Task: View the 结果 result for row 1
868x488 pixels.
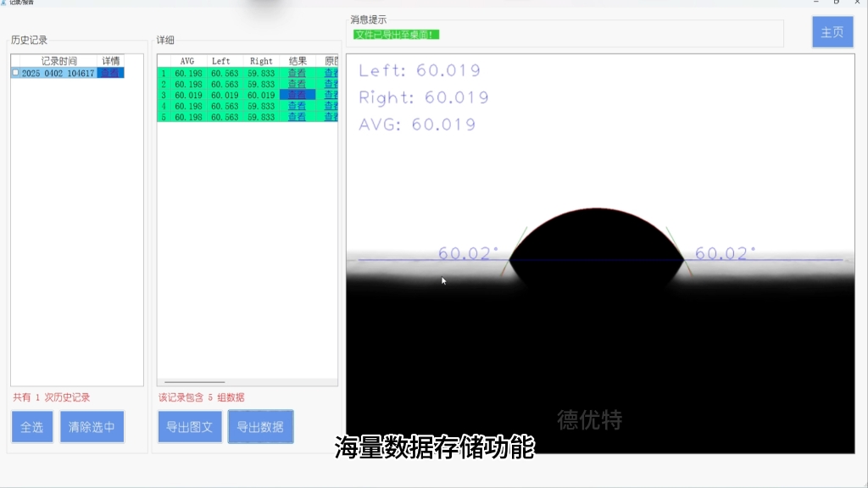Action: 298,73
